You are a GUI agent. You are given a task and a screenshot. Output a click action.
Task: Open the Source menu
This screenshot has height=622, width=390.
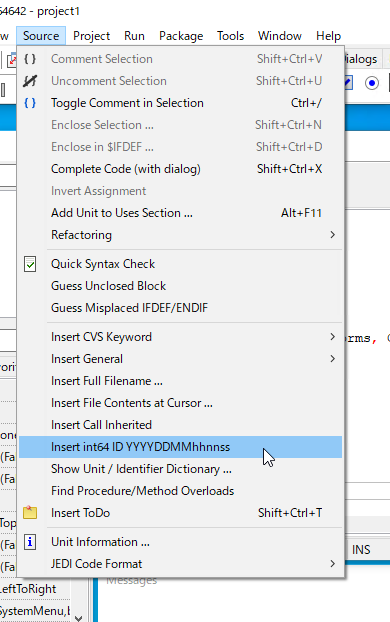pos(41,36)
